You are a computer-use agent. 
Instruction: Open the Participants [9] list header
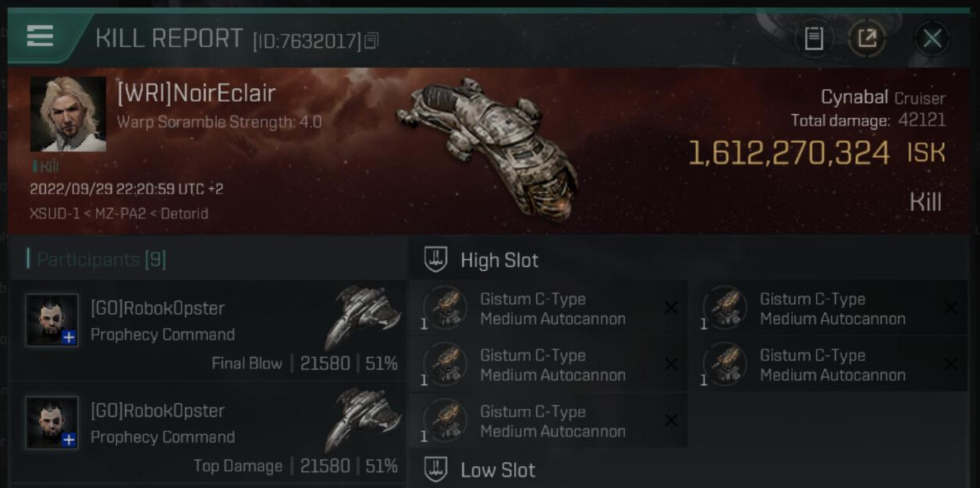pyautogui.click(x=97, y=259)
